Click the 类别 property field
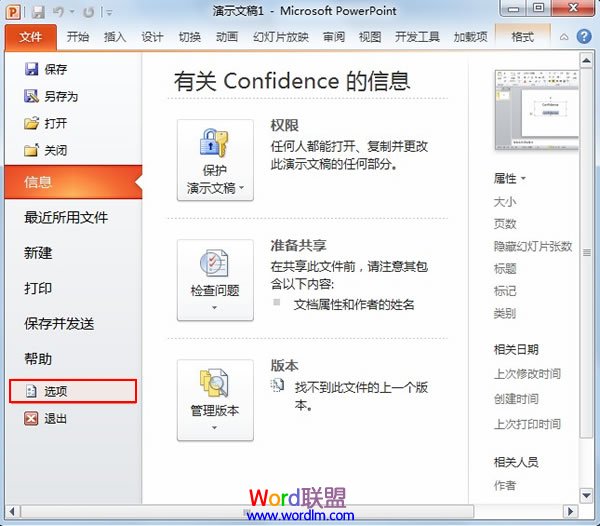The image size is (600, 526). point(505,313)
